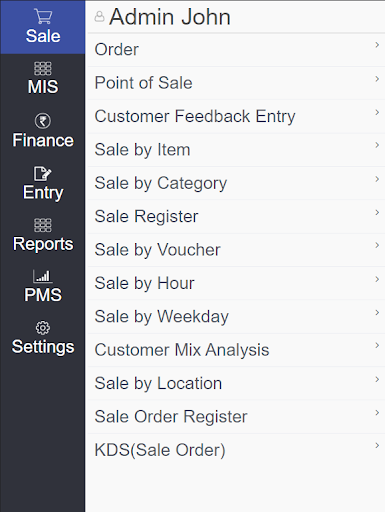Expand the Point of Sale chevron
Screen dimensions: 385x512
click(377, 79)
